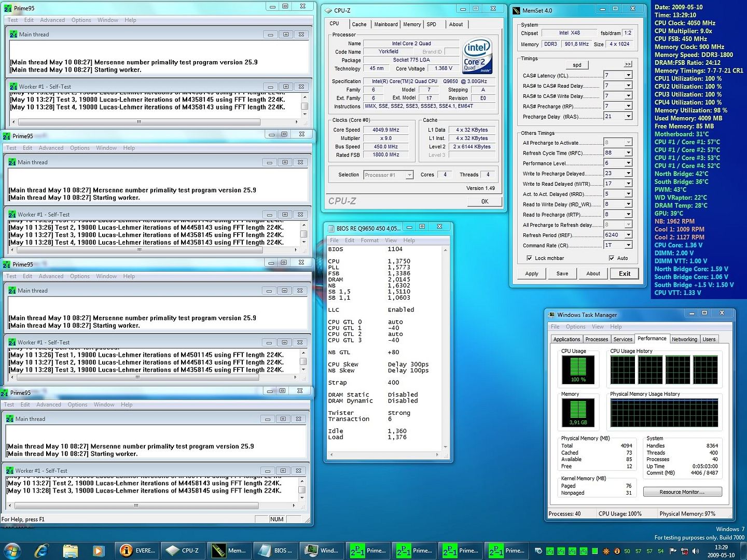Click the Apply button in MemSet
The width and height of the screenshot is (747, 560).
pos(532,274)
